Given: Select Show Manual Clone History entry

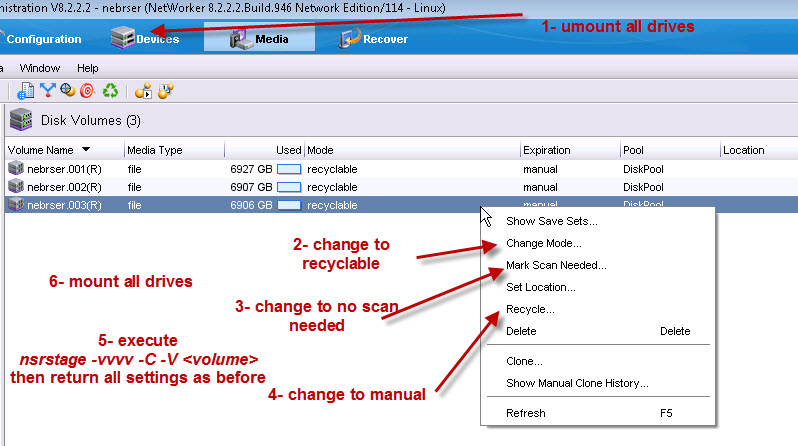Looking at the screenshot, I should point(577,383).
